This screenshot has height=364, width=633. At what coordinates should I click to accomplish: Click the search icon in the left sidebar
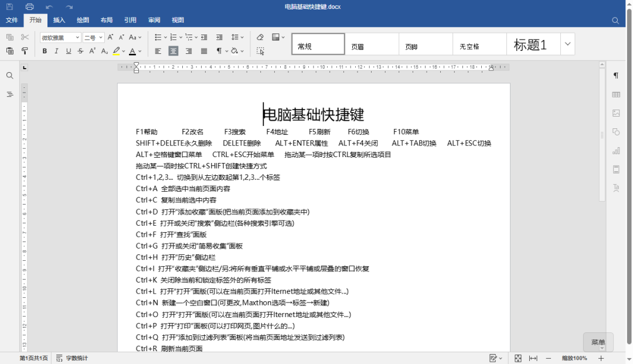click(x=9, y=75)
